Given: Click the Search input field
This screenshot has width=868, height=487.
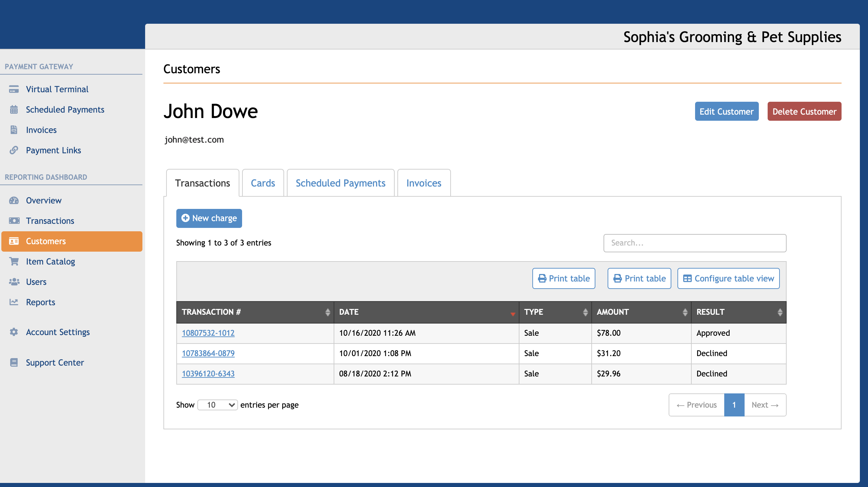Looking at the screenshot, I should point(695,242).
